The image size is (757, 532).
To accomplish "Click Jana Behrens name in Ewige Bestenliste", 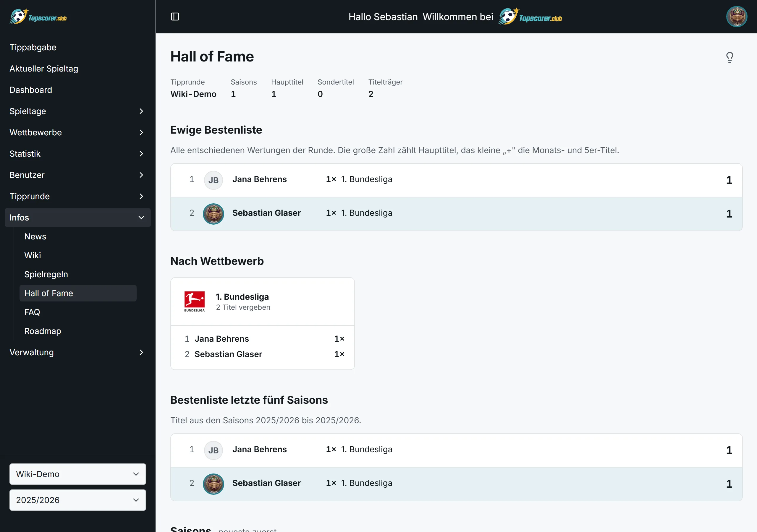I will coord(259,179).
